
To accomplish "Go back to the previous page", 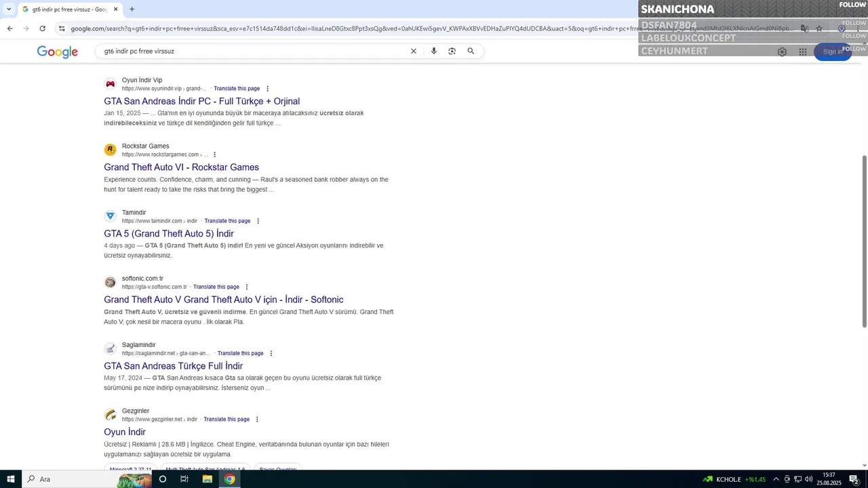I will [x=9, y=28].
